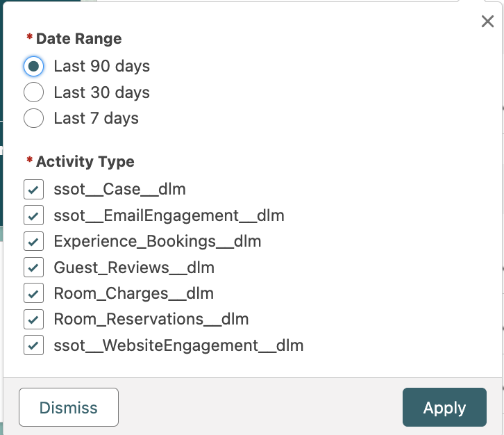Close the dialog with the X icon
The width and height of the screenshot is (504, 435).
tap(487, 22)
